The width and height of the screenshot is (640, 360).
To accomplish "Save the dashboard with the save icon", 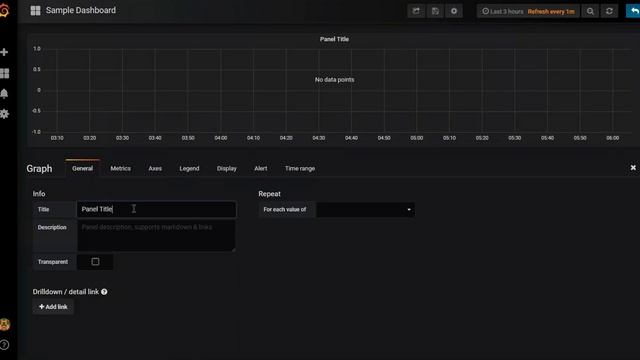I will [435, 11].
